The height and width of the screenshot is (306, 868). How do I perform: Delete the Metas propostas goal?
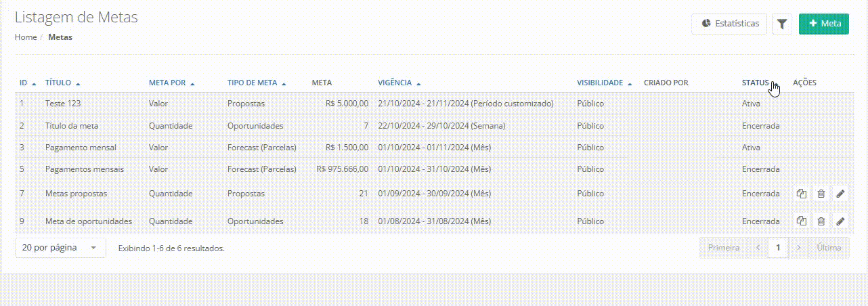coord(821,194)
